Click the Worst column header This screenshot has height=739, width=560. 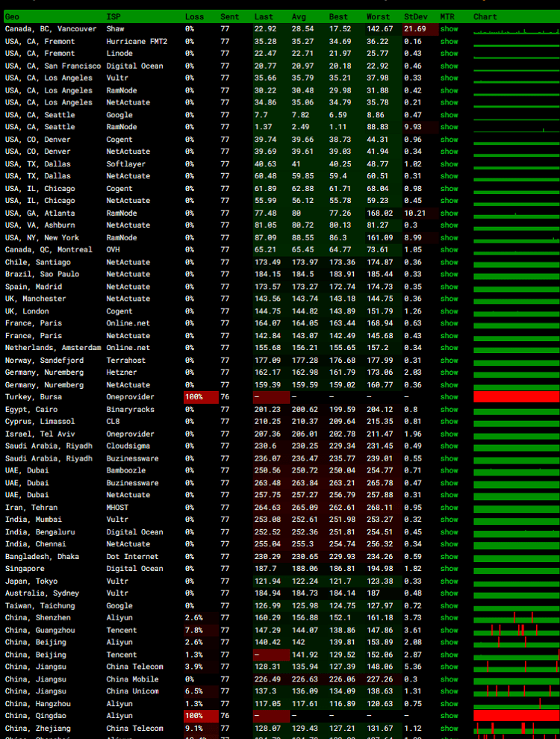click(x=378, y=16)
